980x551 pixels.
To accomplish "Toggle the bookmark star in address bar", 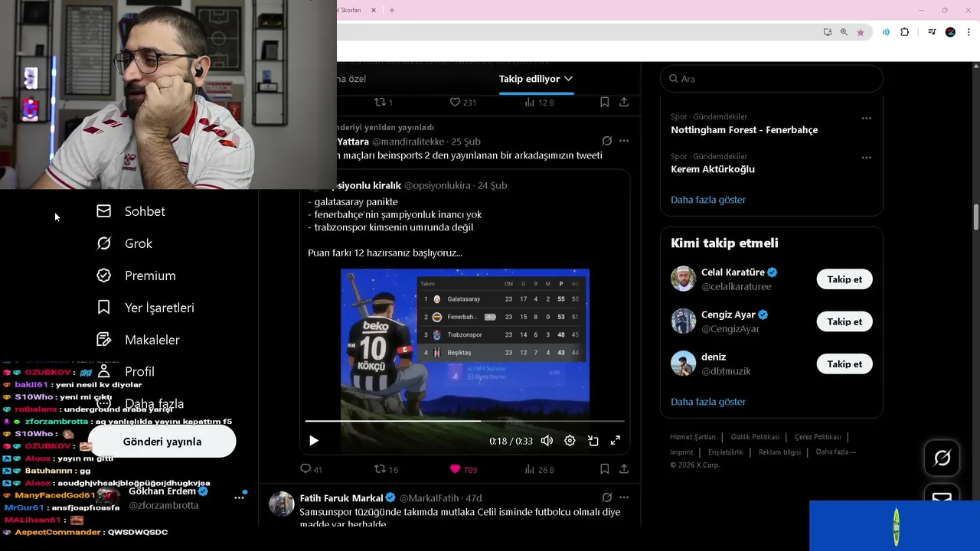I will point(861,32).
